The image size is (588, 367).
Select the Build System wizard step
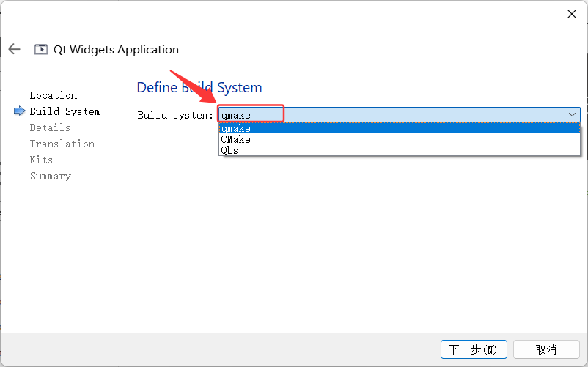coord(65,111)
